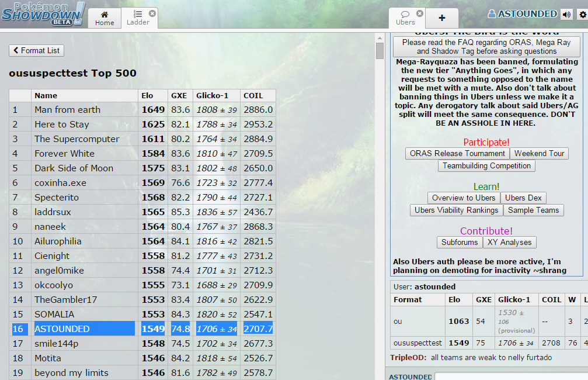Open Overview to Ubers
This screenshot has height=380, width=588.
[x=464, y=198]
